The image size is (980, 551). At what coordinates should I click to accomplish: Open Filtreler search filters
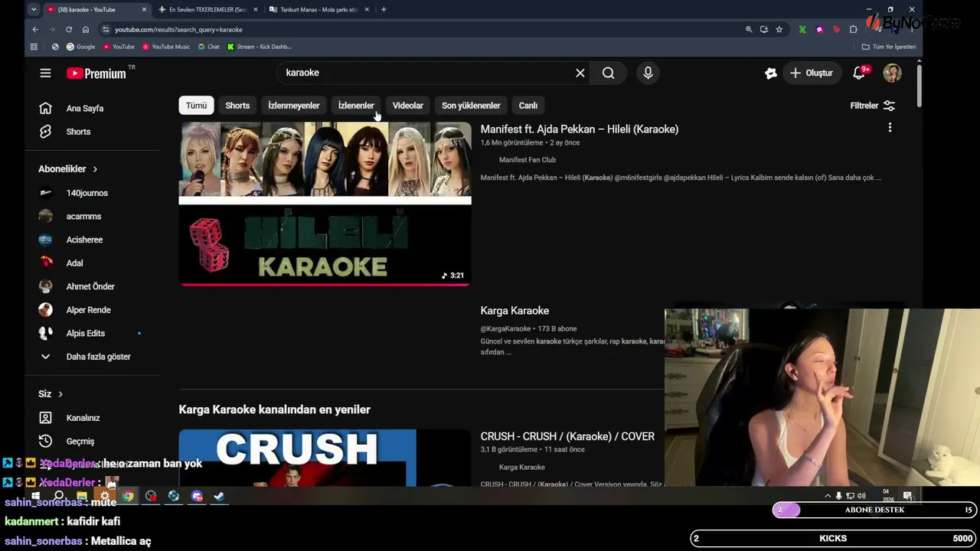[x=873, y=106]
